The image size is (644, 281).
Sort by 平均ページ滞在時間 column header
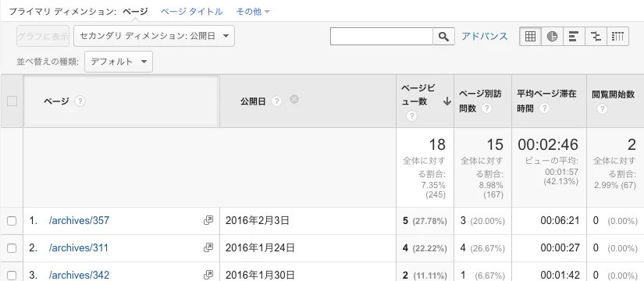(549, 101)
